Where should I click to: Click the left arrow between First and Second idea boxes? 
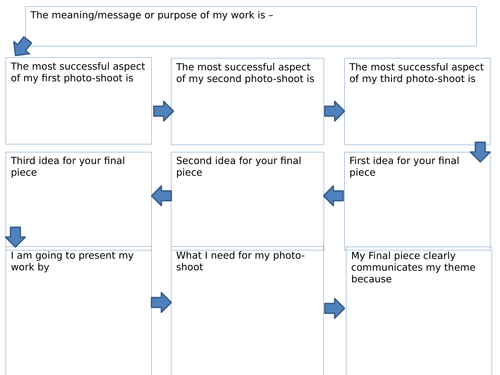pos(334,196)
